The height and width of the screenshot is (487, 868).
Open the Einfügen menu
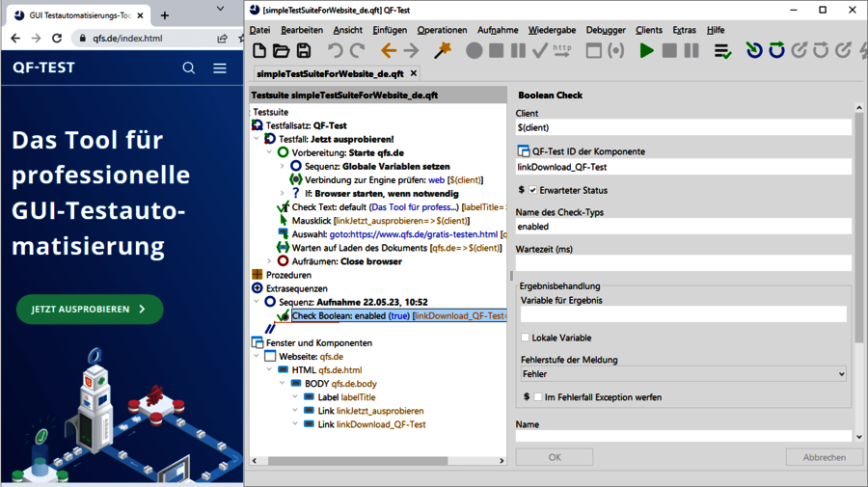pos(390,30)
